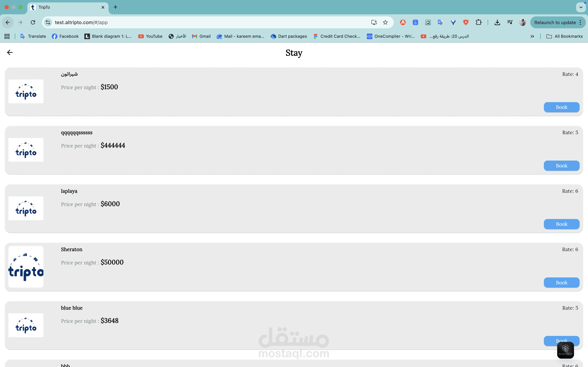Click Relaunch to update button
Screen dimensions: 588x367
555,22
